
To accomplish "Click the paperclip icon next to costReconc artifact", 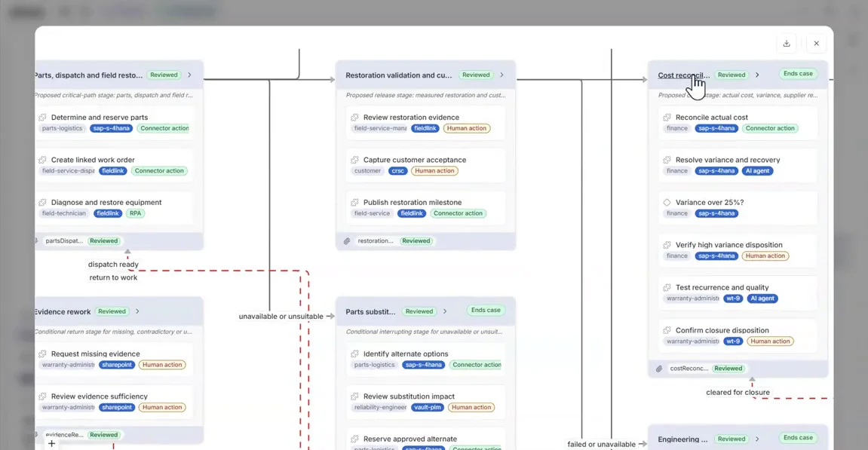I will [x=659, y=368].
